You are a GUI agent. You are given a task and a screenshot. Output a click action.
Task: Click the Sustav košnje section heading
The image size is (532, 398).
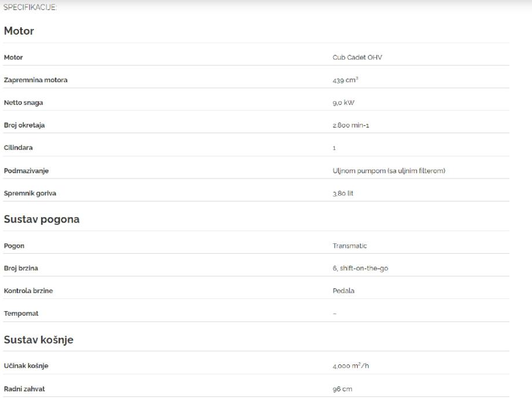(39, 340)
